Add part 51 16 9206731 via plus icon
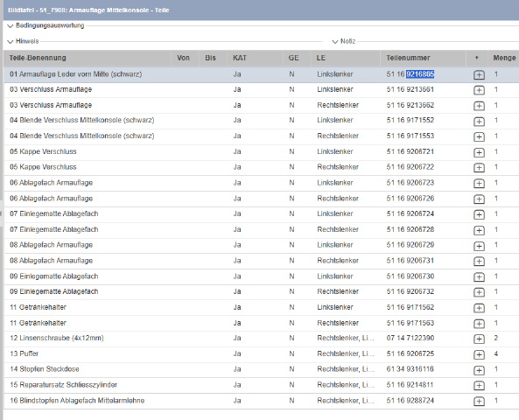Image resolution: width=519 pixels, height=420 pixels. point(479,262)
